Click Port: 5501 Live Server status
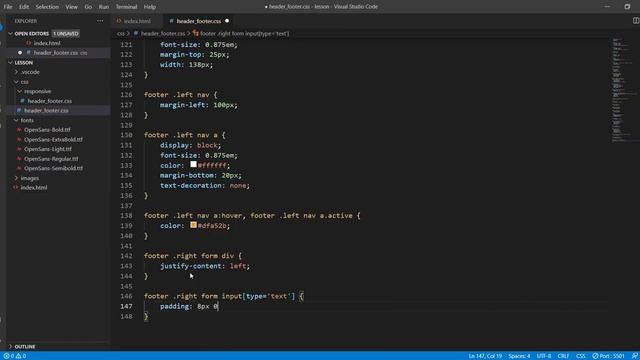Screen dimensions: 640x360 609,356
